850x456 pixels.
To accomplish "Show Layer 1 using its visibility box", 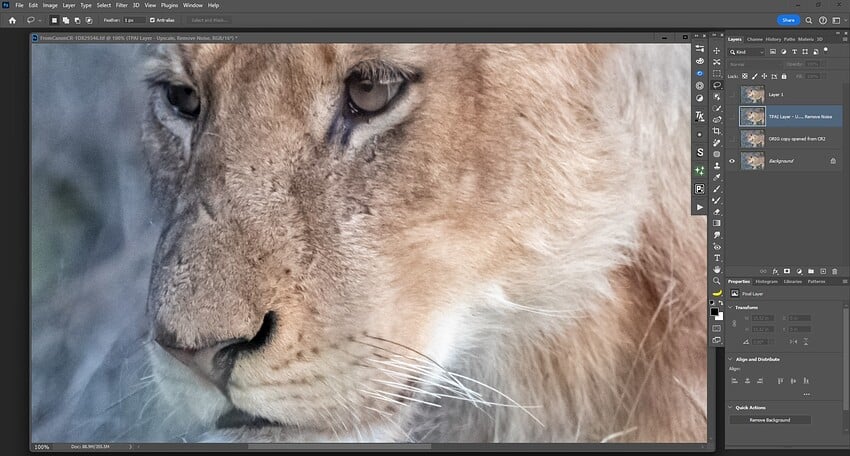I will pyautogui.click(x=732, y=95).
